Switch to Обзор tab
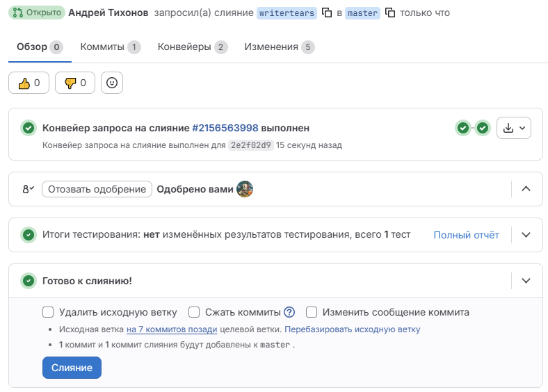 point(40,47)
